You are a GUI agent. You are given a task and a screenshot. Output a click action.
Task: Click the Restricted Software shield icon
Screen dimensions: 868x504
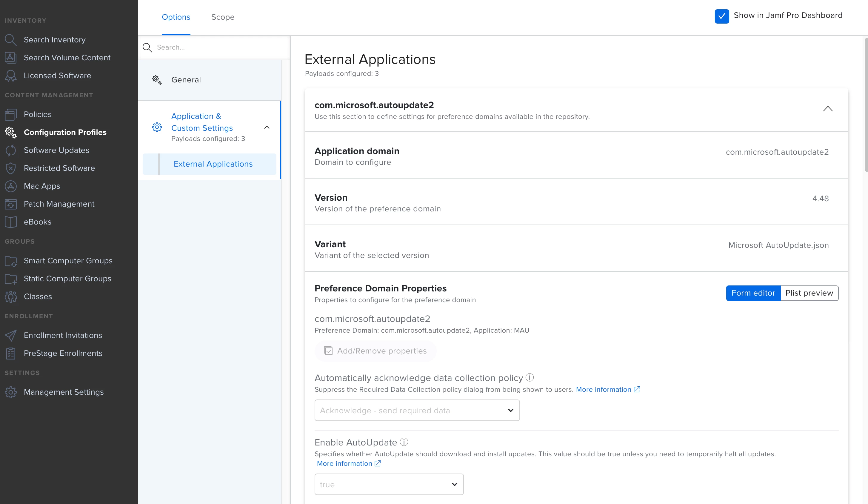[x=11, y=168]
